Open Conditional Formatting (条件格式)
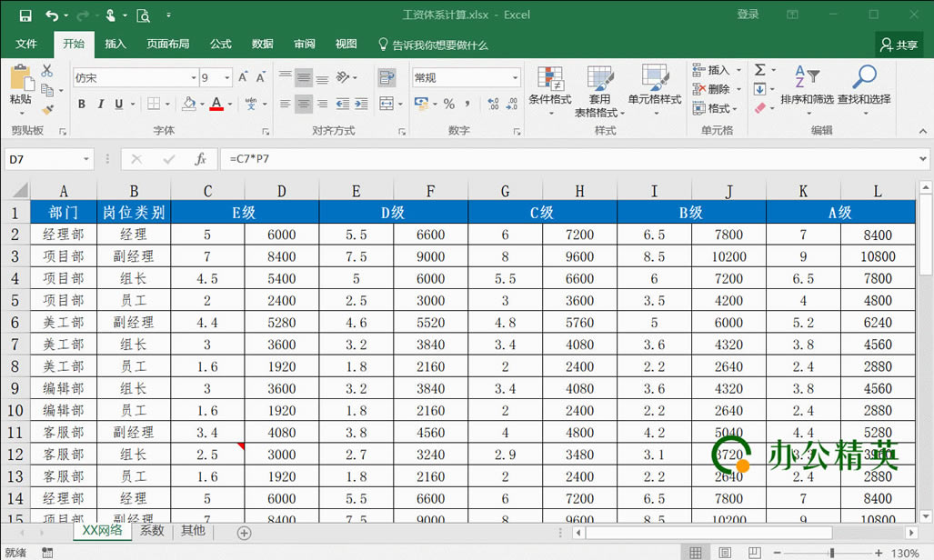The width and height of the screenshot is (934, 560). (549, 89)
